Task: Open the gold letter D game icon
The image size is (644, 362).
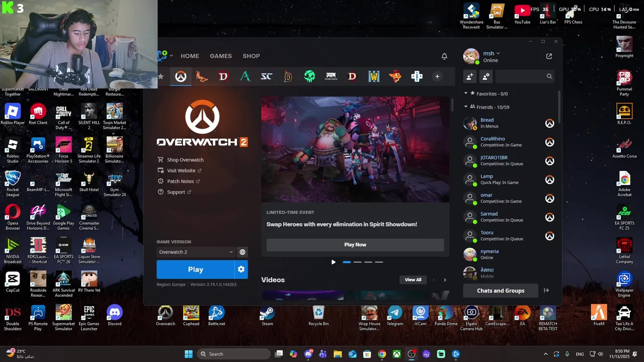Action: click(x=288, y=76)
